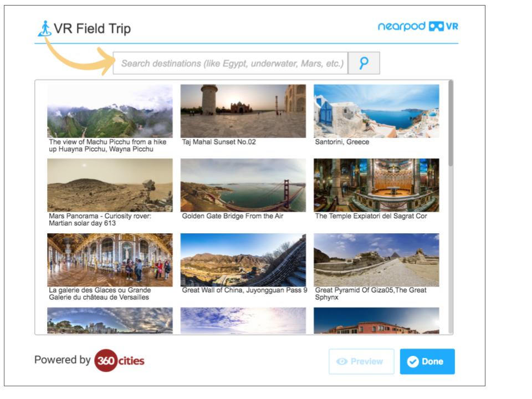This screenshot has width=532, height=399.
Task: Click the magnifying glass search icon
Action: coord(364,63)
